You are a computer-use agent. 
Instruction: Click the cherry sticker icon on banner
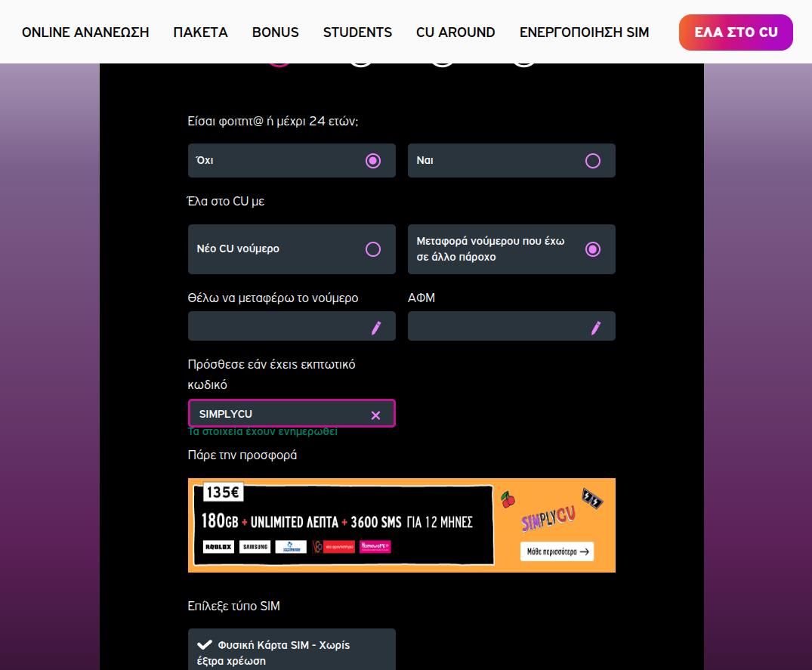click(507, 499)
